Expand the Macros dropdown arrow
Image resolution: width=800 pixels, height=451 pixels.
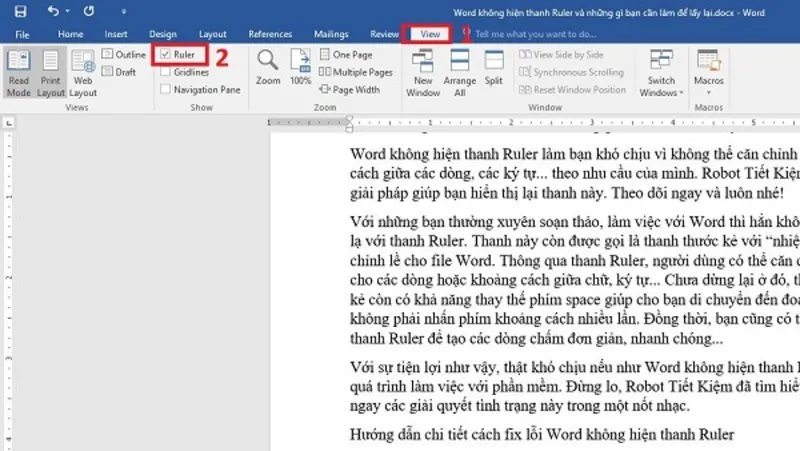[709, 93]
